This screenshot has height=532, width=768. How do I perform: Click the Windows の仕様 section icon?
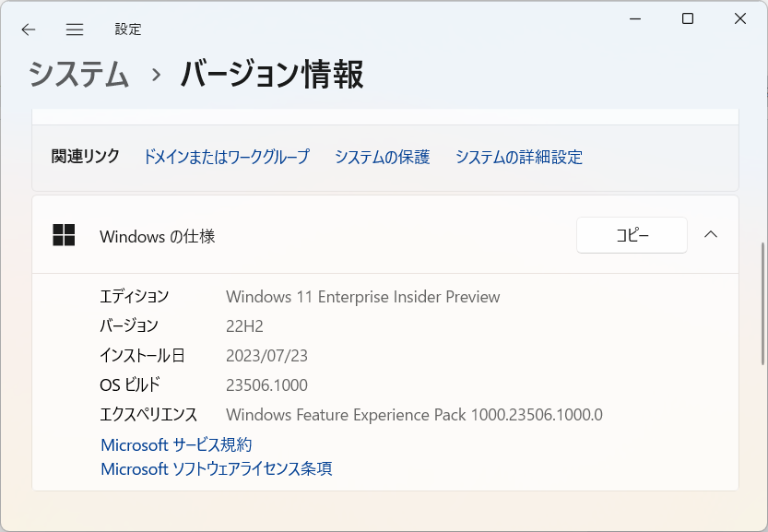point(64,235)
